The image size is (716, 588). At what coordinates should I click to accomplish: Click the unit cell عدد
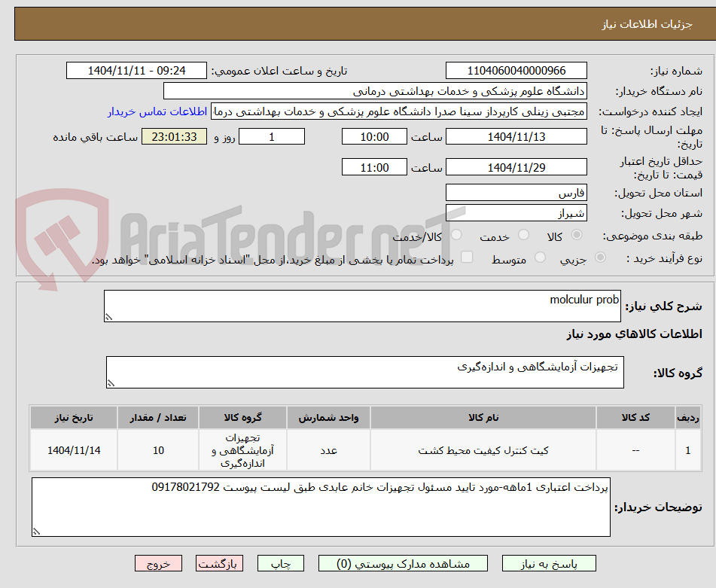328,450
